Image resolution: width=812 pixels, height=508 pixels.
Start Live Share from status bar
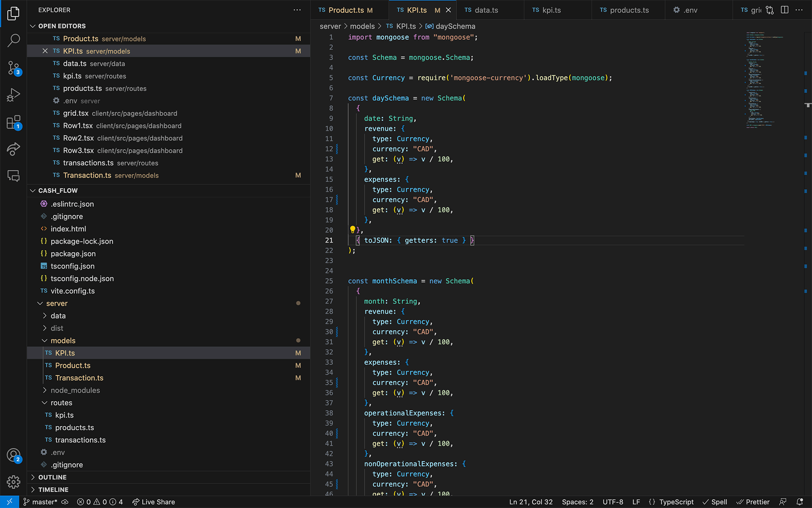(x=153, y=502)
